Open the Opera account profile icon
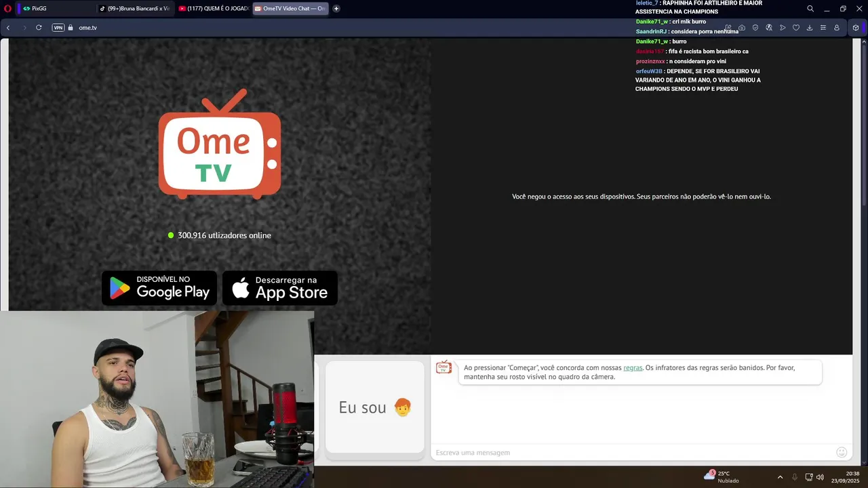The height and width of the screenshot is (488, 868). click(837, 28)
